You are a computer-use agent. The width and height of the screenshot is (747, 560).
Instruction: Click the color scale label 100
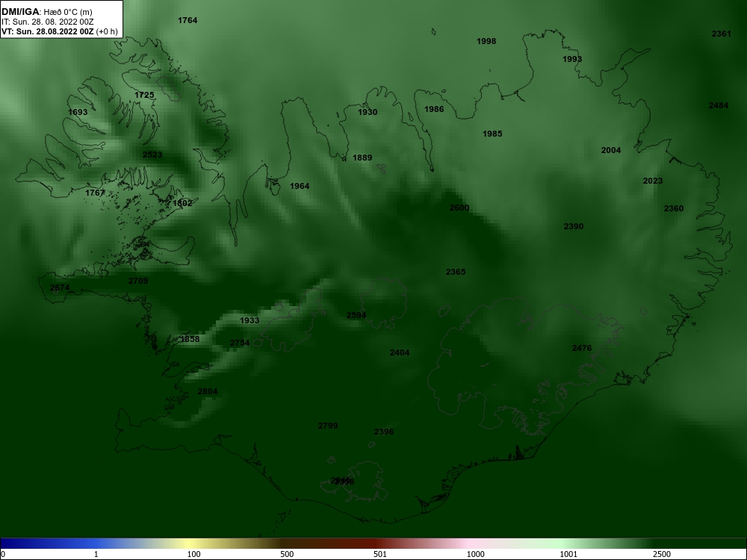(193, 554)
